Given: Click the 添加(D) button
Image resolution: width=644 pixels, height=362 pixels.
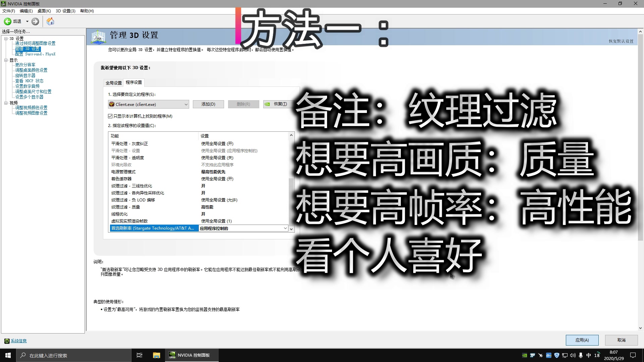Looking at the screenshot, I should point(208,104).
